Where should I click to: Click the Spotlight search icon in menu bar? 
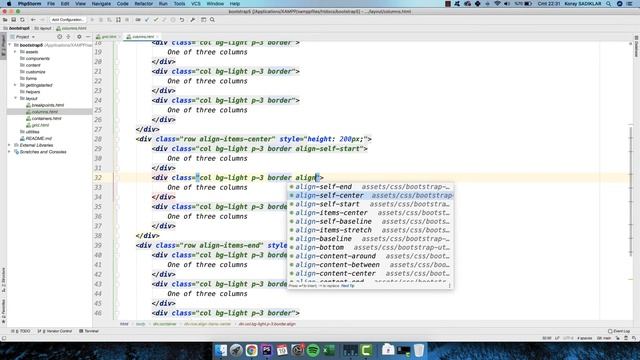click(x=609, y=4)
